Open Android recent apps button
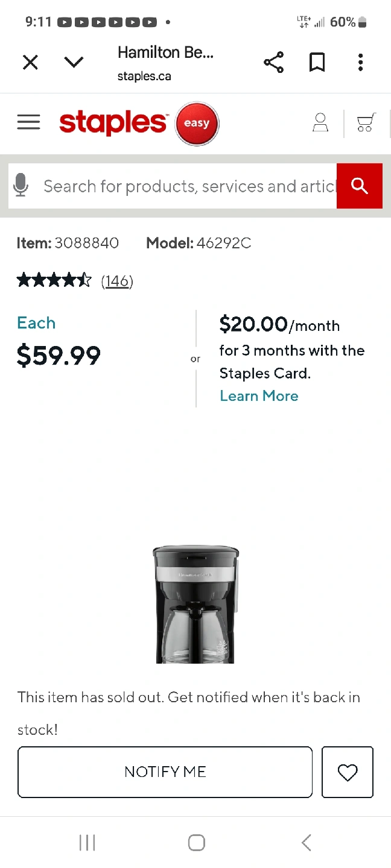This screenshot has height=868, width=391. point(87,842)
